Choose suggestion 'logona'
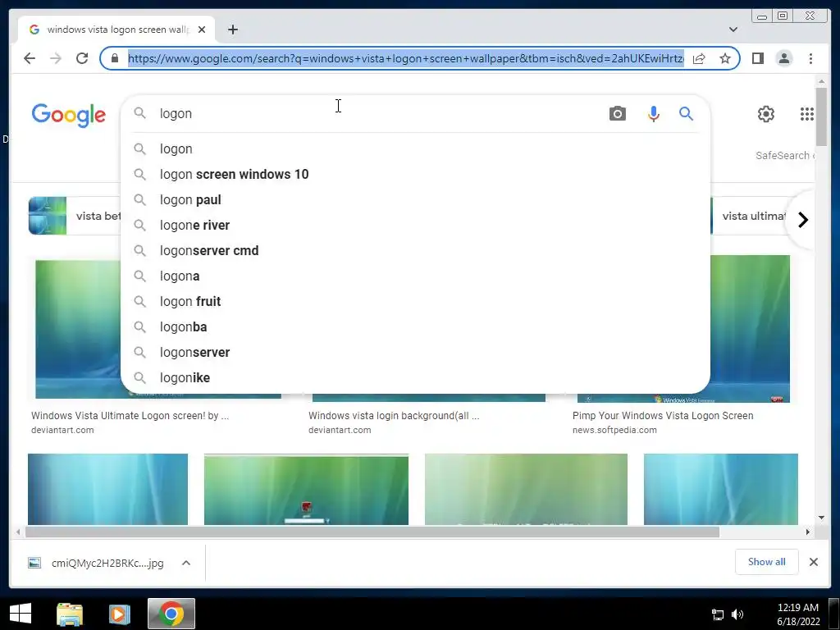The height and width of the screenshot is (630, 840). 415,276
